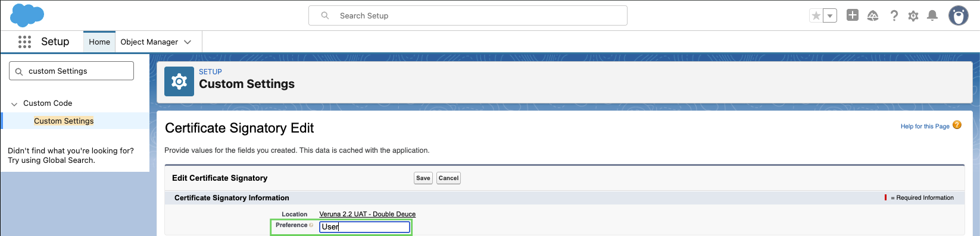The image size is (980, 236).
Task: Click the Certificate Signatory Information section header
Action: pos(232,197)
